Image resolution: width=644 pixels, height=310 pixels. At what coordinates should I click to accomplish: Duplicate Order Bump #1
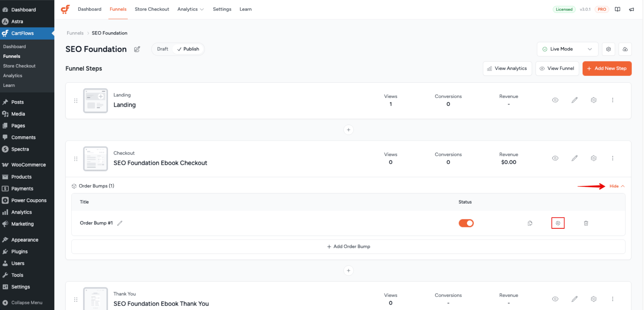click(x=530, y=223)
